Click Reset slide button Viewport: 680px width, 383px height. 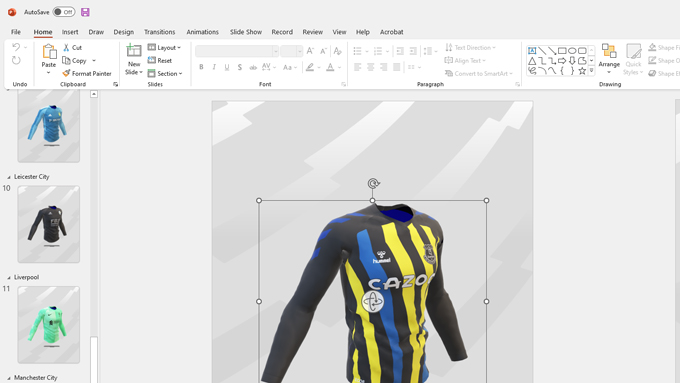coord(160,60)
